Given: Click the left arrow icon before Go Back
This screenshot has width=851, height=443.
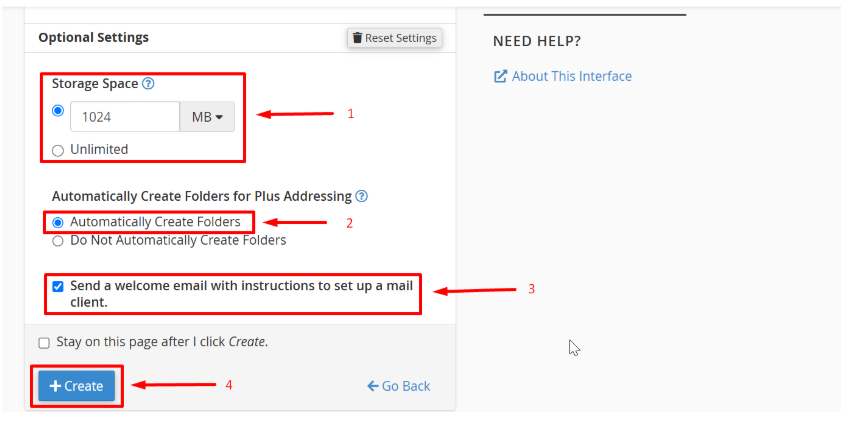Looking at the screenshot, I should coord(372,386).
